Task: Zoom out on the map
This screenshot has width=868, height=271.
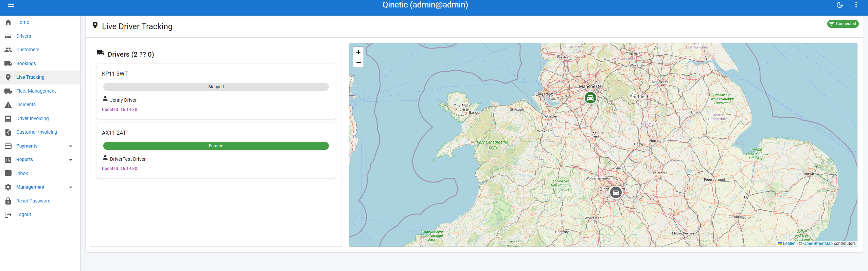Action: pos(358,62)
